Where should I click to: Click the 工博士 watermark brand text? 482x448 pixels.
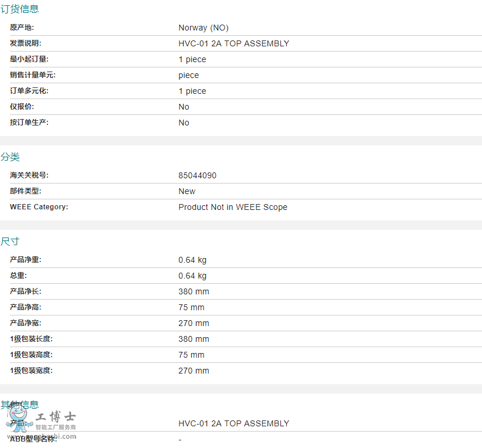point(56,417)
